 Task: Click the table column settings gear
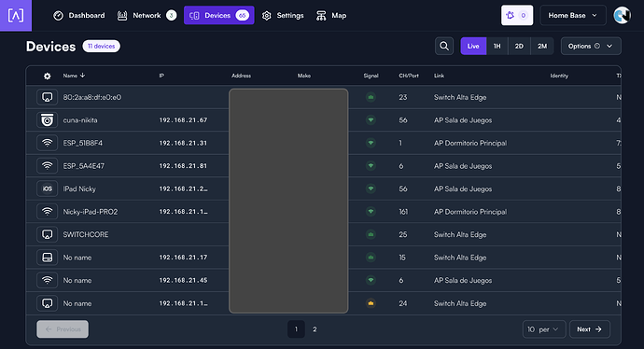[48, 76]
